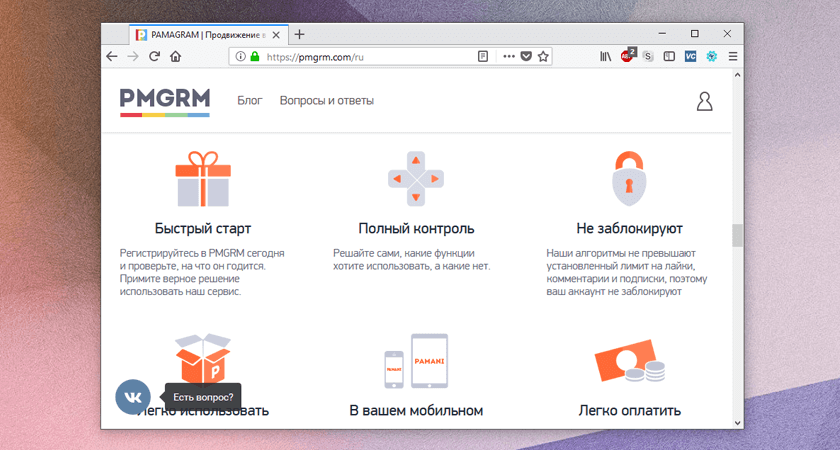Click the padlock Не заблокируют icon

pyautogui.click(x=629, y=179)
